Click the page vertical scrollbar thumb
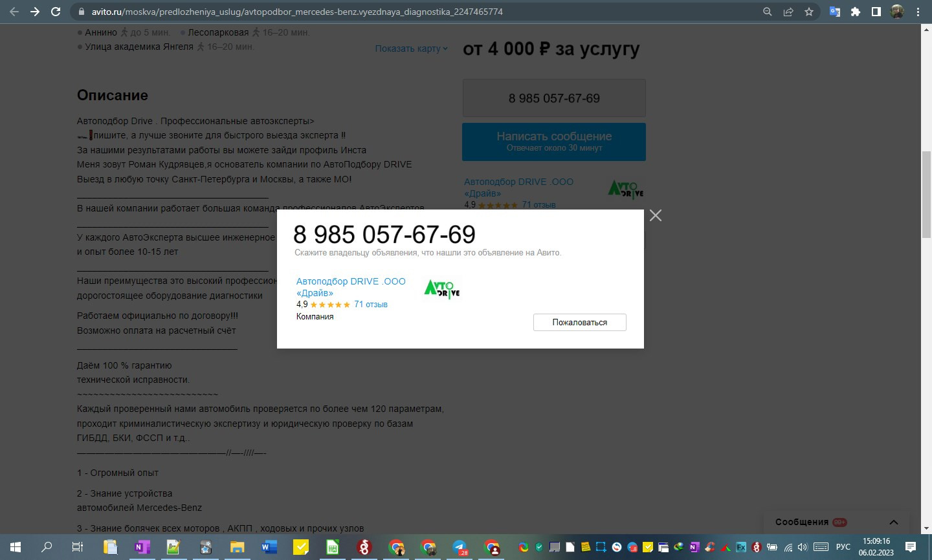Screen dimensions: 932x560 click(x=926, y=194)
